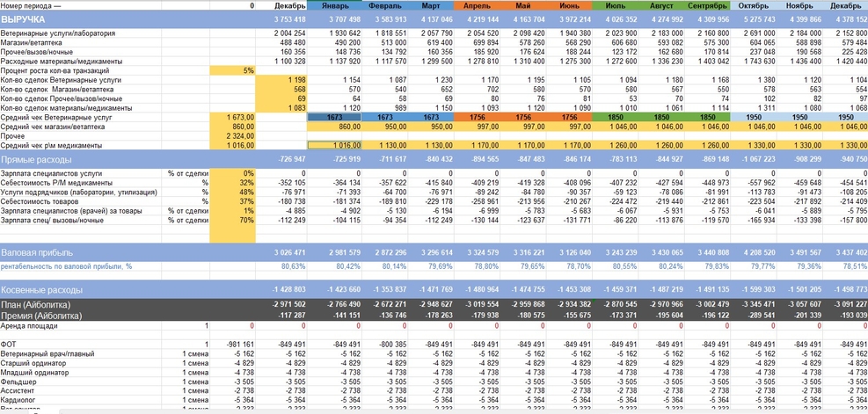The height and width of the screenshot is (414, 868).
Task: Select the Август column header
Action: pos(660,5)
